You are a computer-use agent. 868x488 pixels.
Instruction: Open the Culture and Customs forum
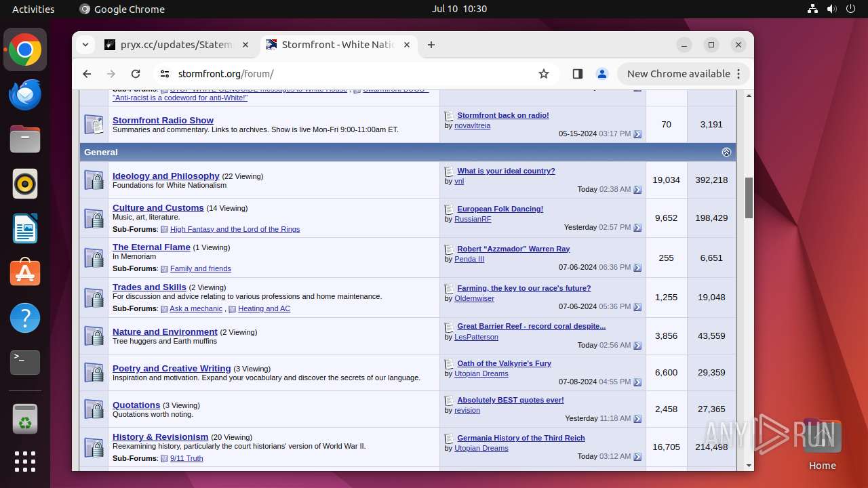158,207
